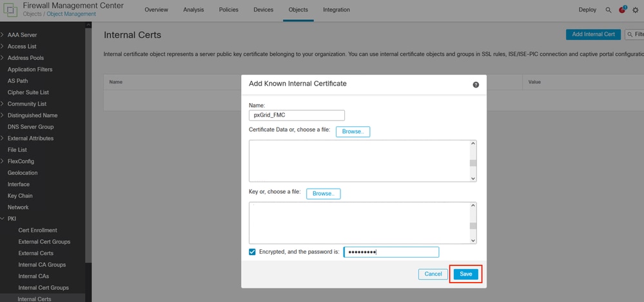Select Network in sidebar
The image size is (644, 302).
[x=18, y=207]
